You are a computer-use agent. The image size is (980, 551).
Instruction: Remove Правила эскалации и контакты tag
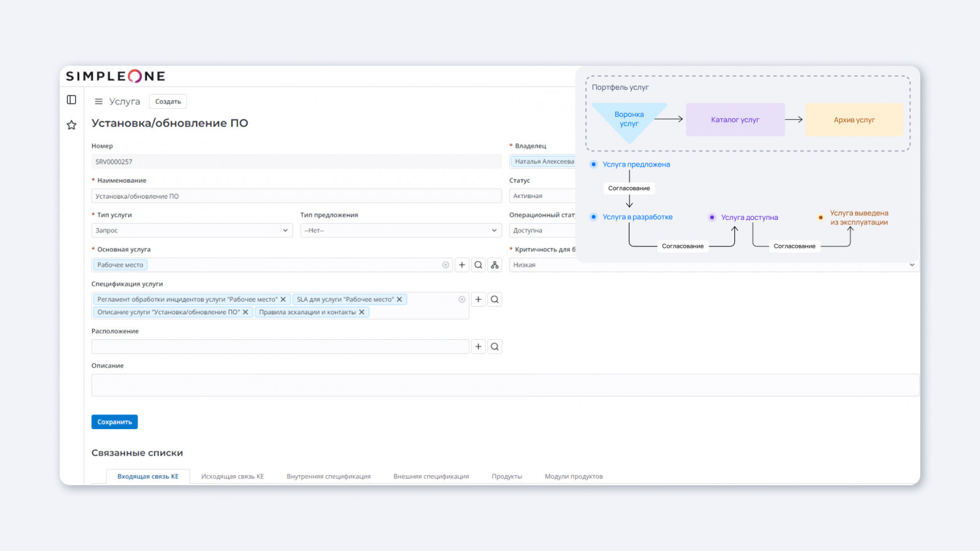[x=362, y=312]
